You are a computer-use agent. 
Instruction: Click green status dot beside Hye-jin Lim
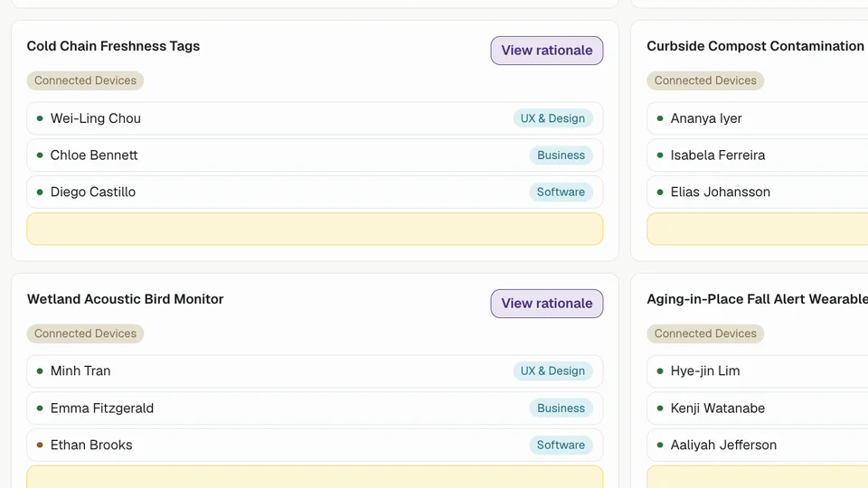click(x=660, y=371)
